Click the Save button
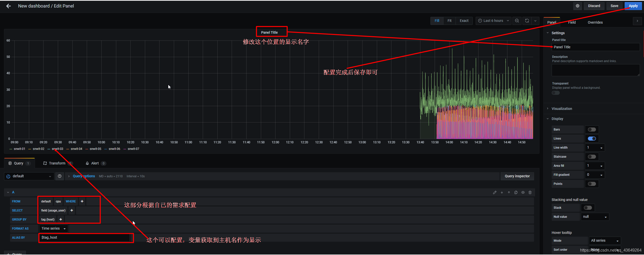Screen dimensions: 644x255 coord(614,6)
